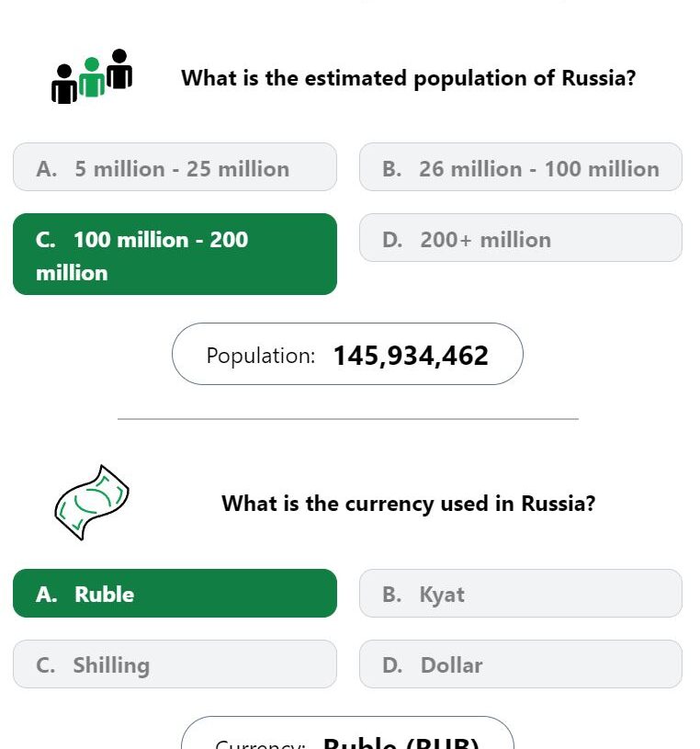Click the Russia population question text
Viewport: 700px width, 749px height.
[408, 78]
